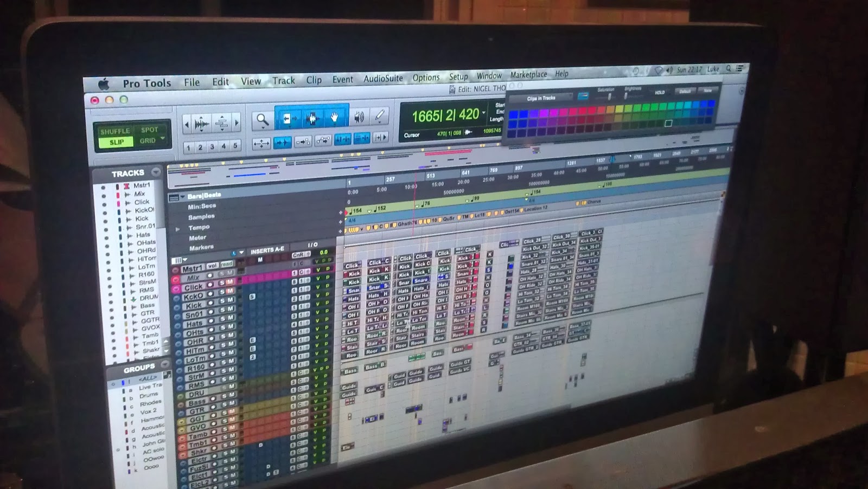Image resolution: width=868 pixels, height=489 pixels.
Task: Recall zoom preset 3
Action: click(x=212, y=146)
